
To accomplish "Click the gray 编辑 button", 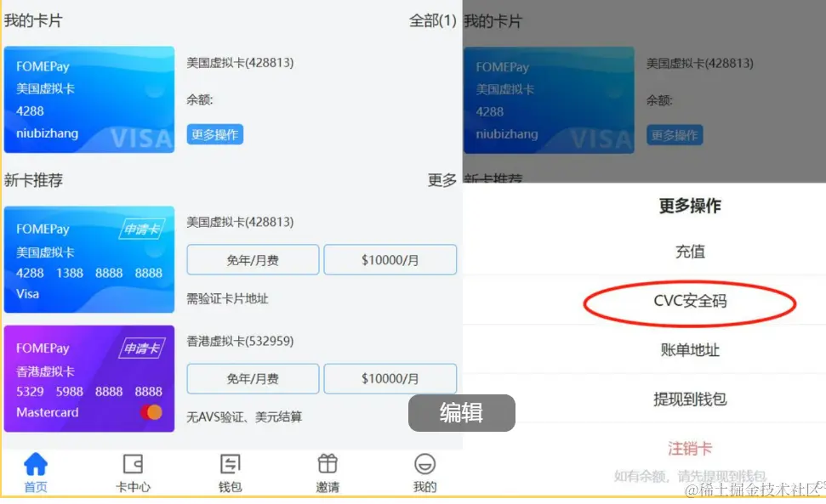I will point(461,413).
